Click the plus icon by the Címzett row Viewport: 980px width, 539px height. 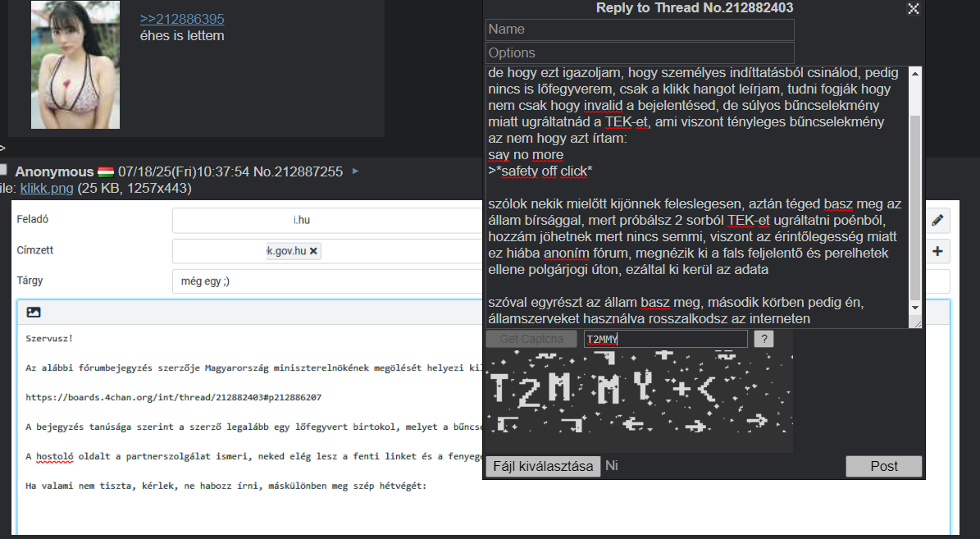coord(937,251)
